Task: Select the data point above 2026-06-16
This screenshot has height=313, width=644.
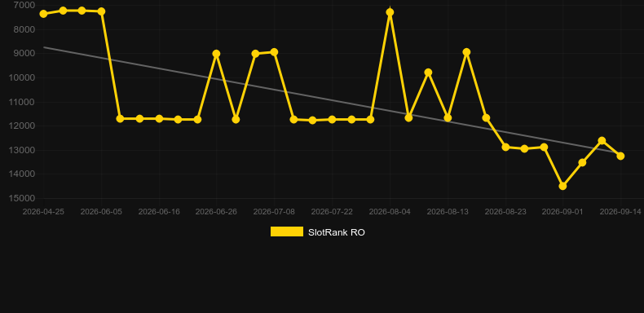Action: tap(159, 119)
